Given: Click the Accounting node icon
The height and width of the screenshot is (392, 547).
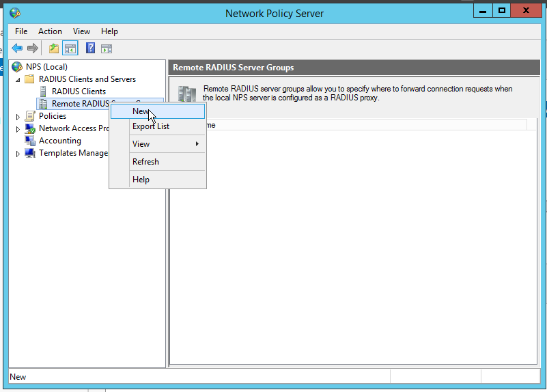Looking at the screenshot, I should [x=30, y=141].
